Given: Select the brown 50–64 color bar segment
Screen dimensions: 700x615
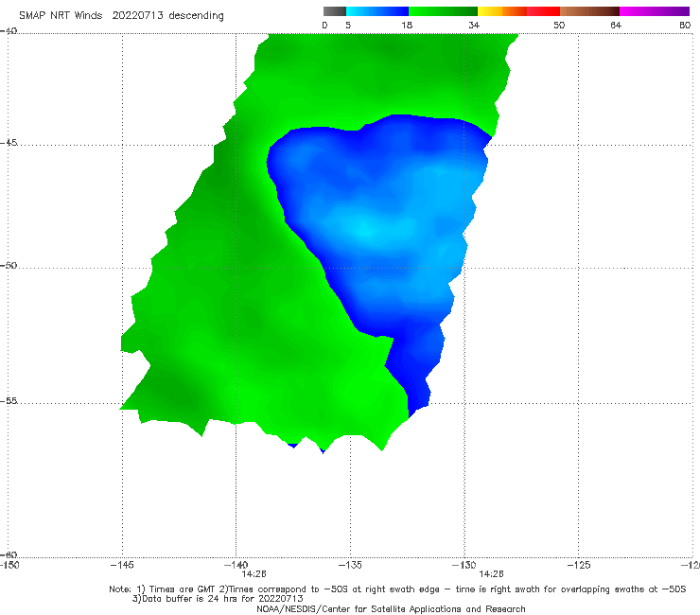Looking at the screenshot, I should click(589, 11).
